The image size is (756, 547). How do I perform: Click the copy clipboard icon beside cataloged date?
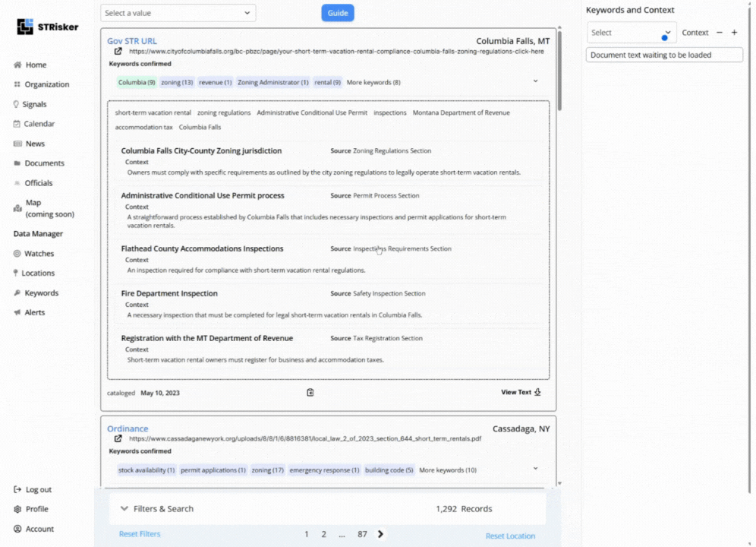[x=310, y=393]
